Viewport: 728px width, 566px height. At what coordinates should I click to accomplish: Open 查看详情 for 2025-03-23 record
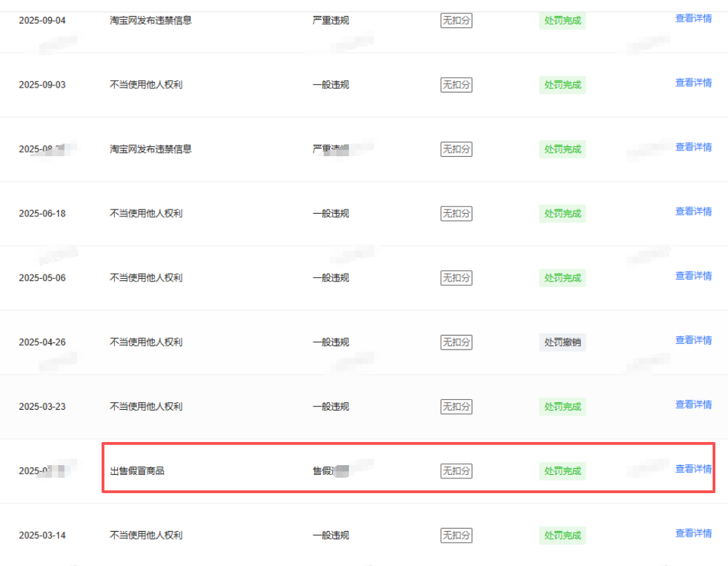pyautogui.click(x=693, y=404)
